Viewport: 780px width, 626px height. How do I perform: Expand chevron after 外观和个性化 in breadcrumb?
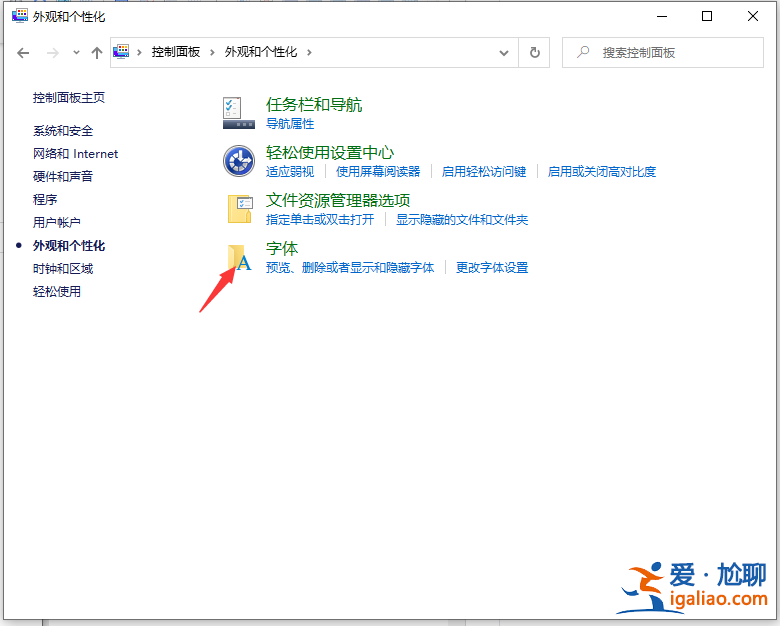point(309,52)
